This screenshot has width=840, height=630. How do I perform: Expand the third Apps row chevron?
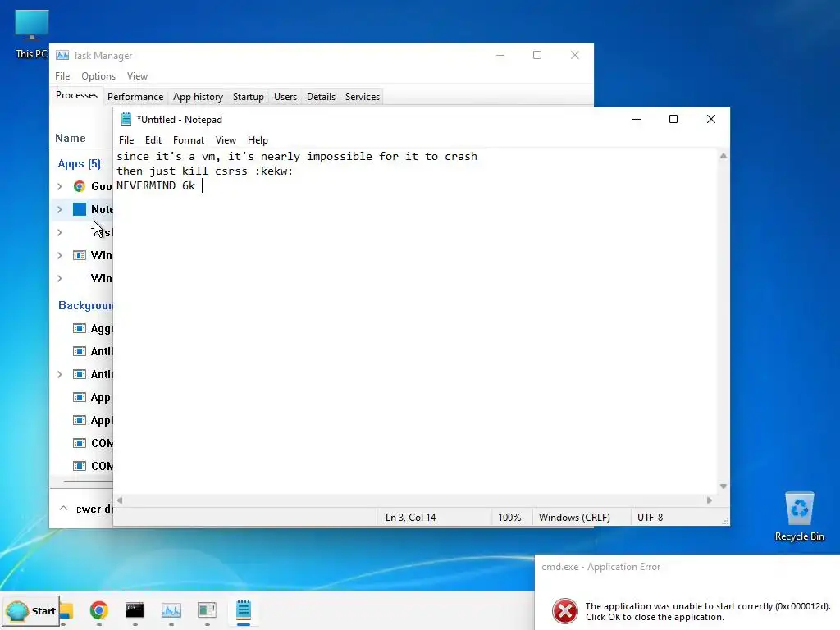(x=59, y=232)
